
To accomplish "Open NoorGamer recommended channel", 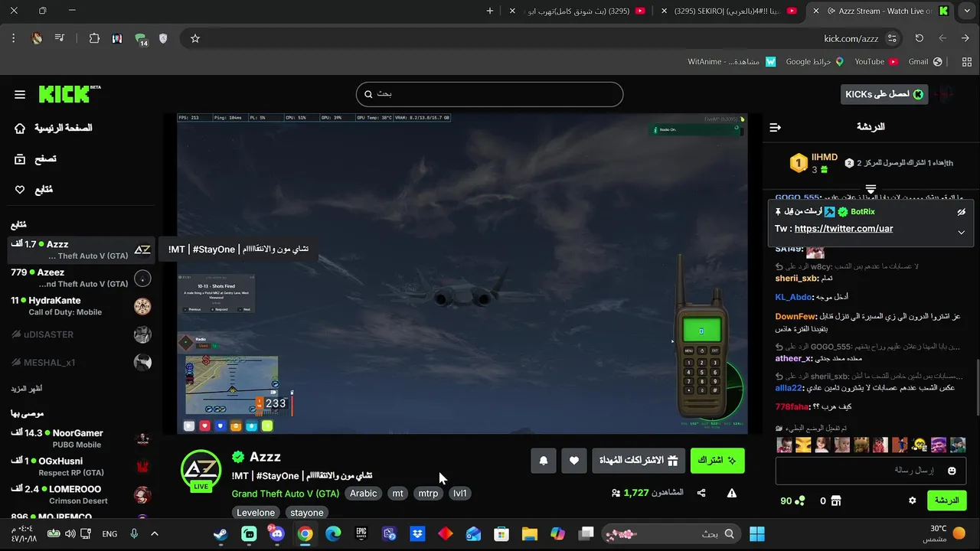I will click(80, 439).
